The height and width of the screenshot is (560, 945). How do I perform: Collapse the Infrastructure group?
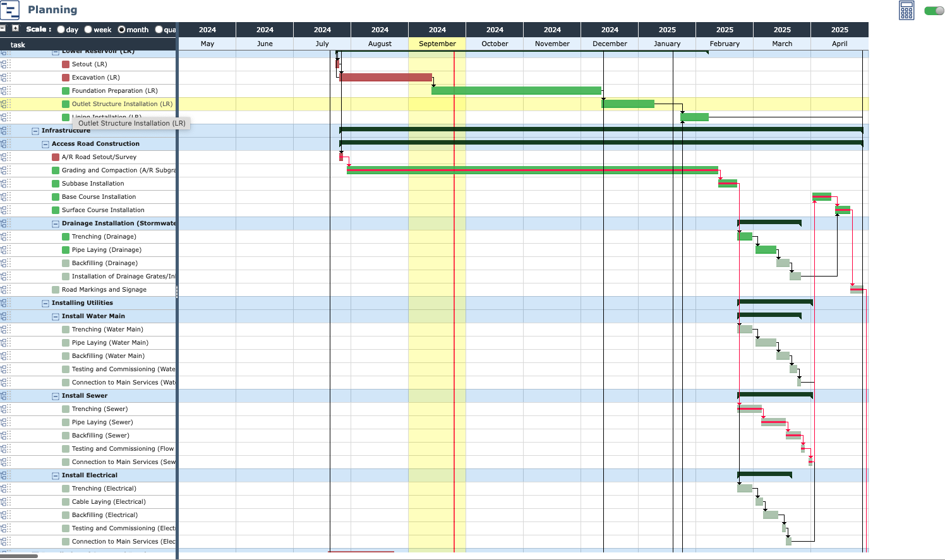pos(35,131)
